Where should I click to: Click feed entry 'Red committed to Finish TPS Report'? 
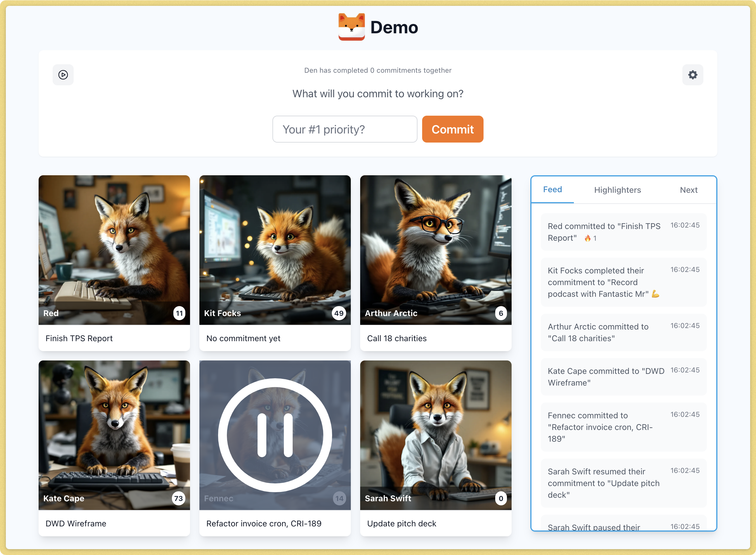pyautogui.click(x=624, y=232)
